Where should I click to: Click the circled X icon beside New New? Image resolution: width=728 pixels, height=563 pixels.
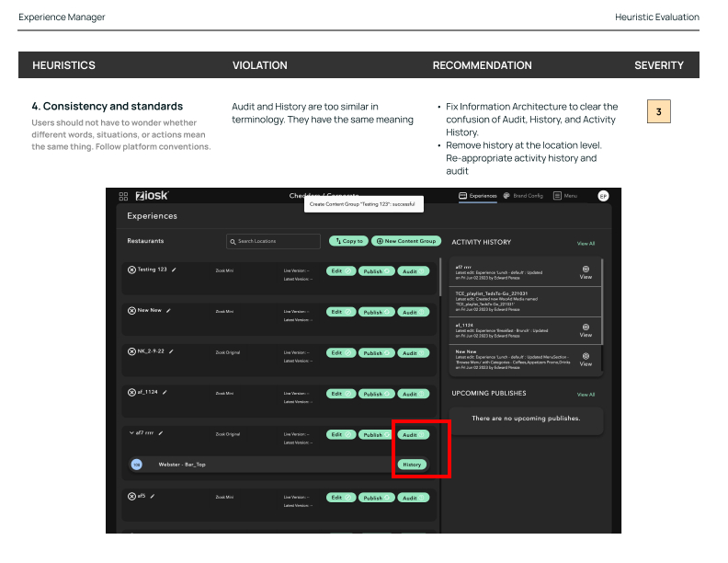[131, 311]
